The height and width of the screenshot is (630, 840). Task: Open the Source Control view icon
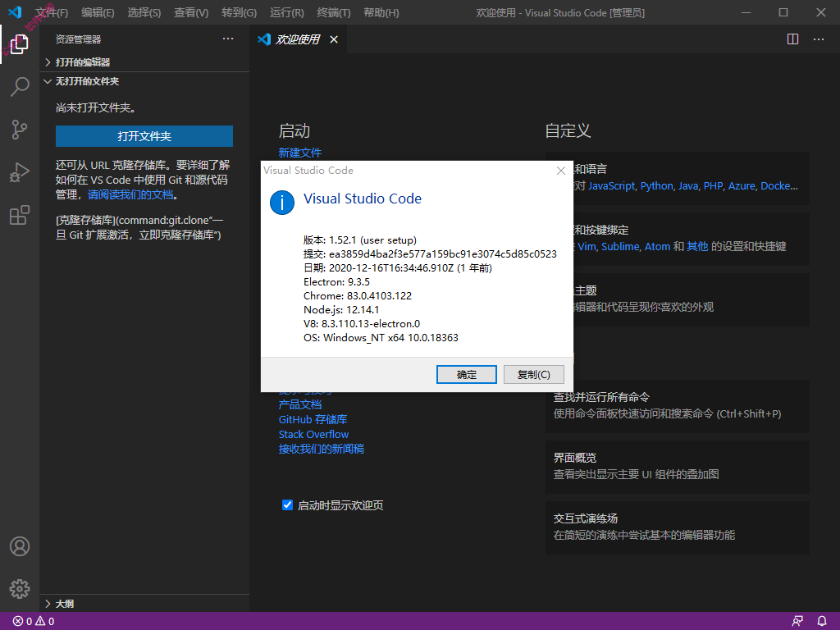click(20, 130)
